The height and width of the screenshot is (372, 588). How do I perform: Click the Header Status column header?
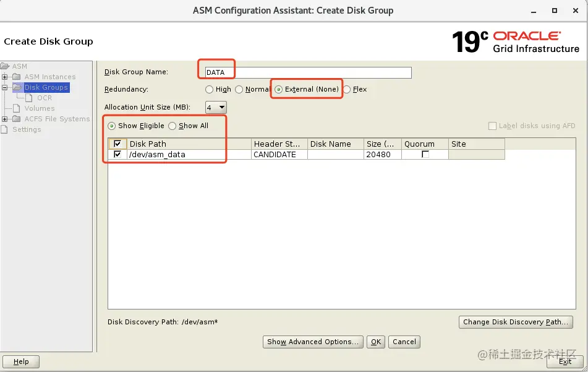tap(279, 144)
